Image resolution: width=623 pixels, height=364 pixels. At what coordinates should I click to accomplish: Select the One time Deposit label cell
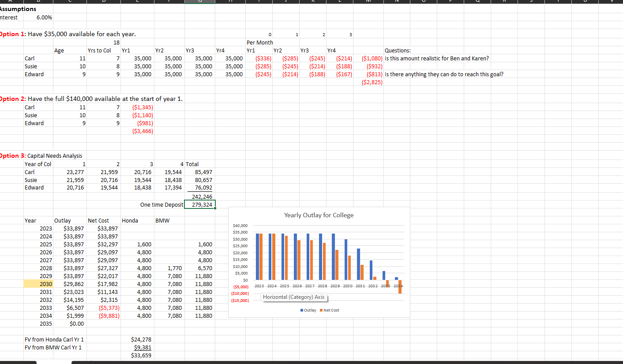click(161, 204)
